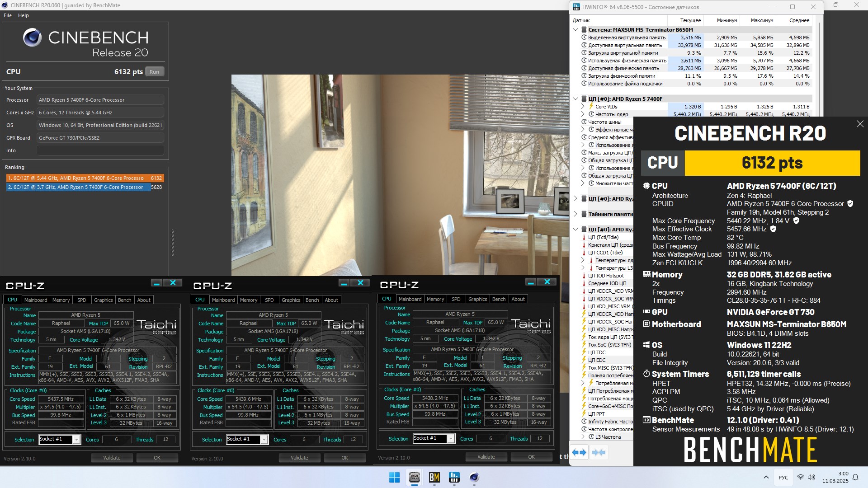
Task: Click Validate in the right CPU-Z window
Action: pos(486,457)
